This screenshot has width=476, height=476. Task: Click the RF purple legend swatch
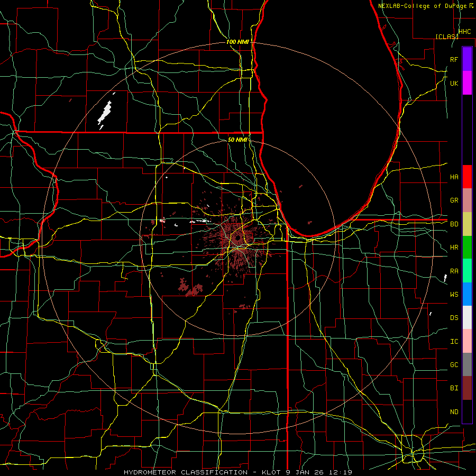click(x=467, y=59)
